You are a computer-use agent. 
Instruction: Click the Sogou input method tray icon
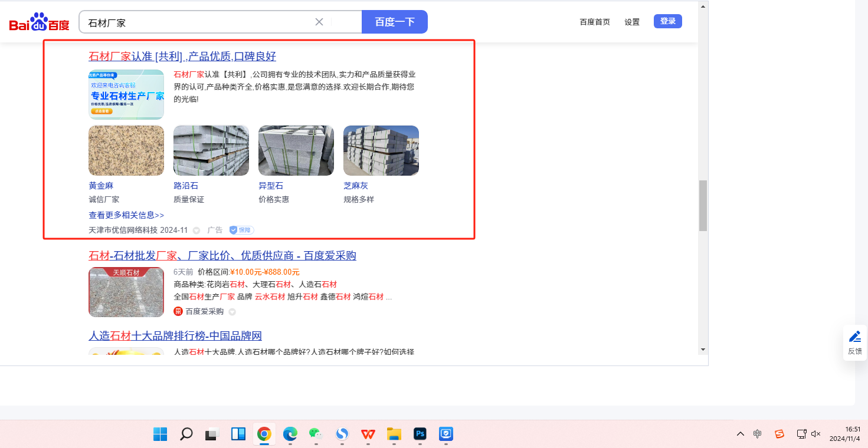pos(779,434)
